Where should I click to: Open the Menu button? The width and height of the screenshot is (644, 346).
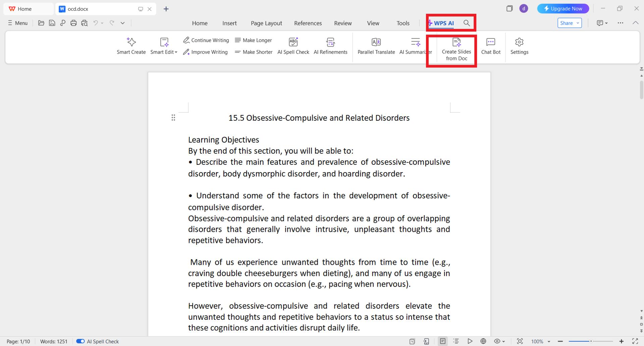[18, 23]
